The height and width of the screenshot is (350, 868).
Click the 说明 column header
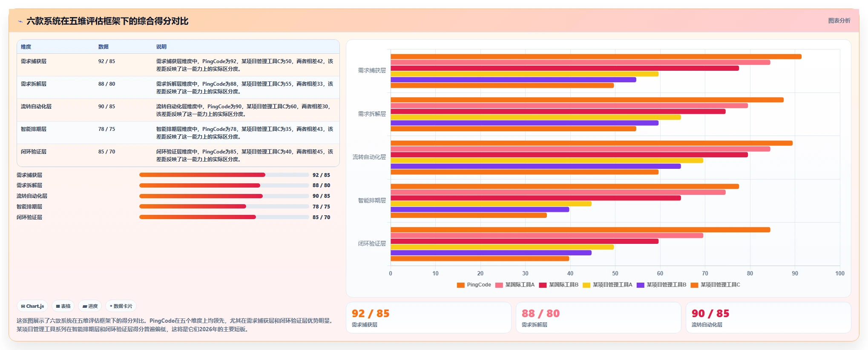[x=161, y=47]
